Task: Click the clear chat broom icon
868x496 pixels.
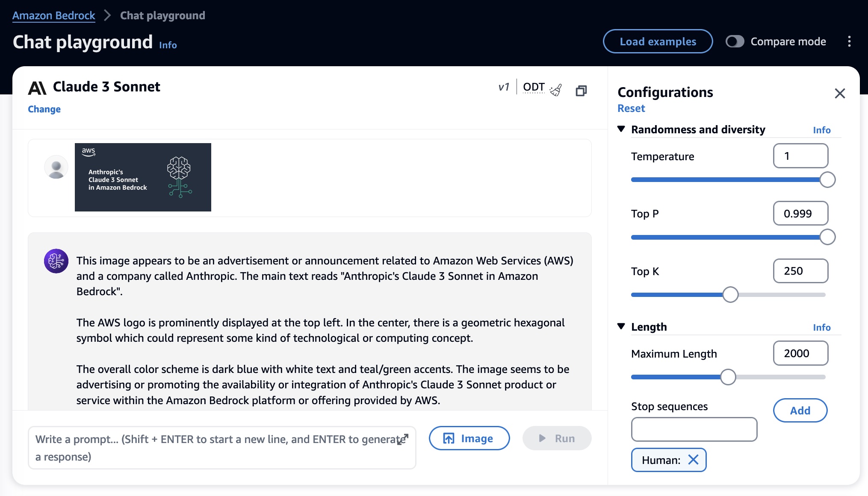Action: [x=556, y=90]
